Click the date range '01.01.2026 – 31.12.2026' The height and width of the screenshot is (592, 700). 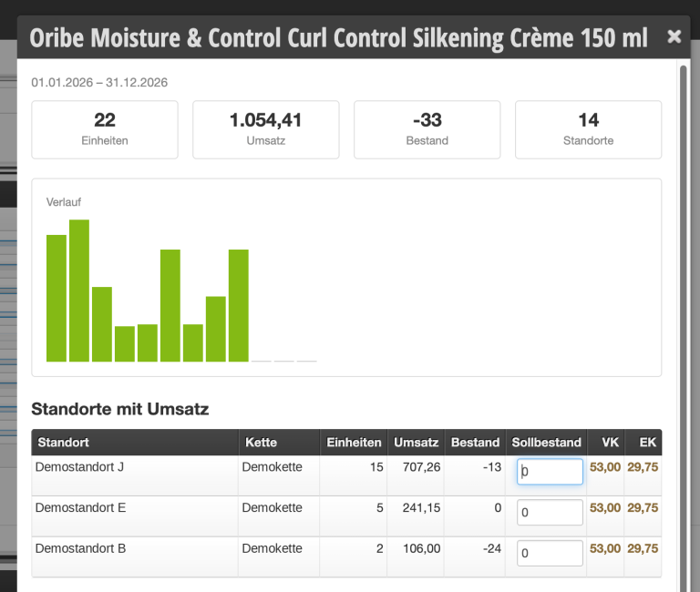click(x=99, y=83)
